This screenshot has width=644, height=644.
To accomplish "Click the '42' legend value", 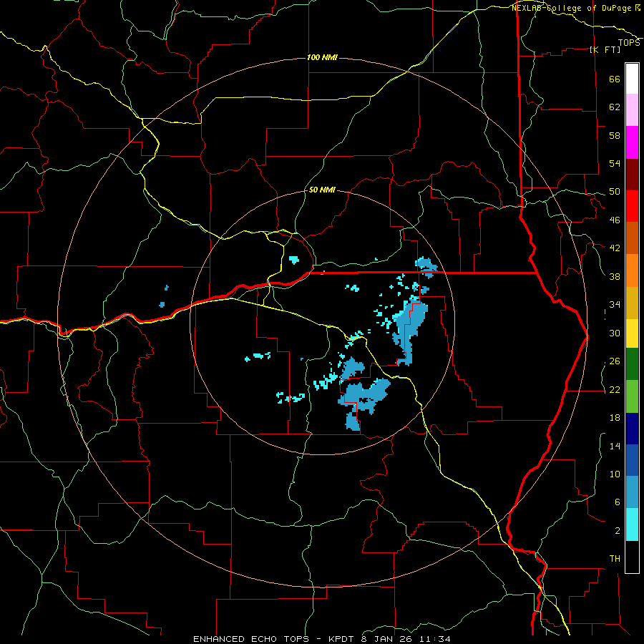I will click(615, 248).
